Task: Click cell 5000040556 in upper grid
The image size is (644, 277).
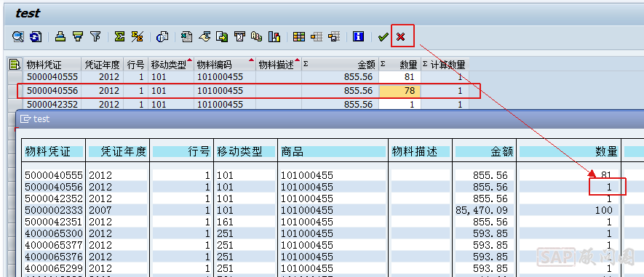Action: [x=52, y=91]
